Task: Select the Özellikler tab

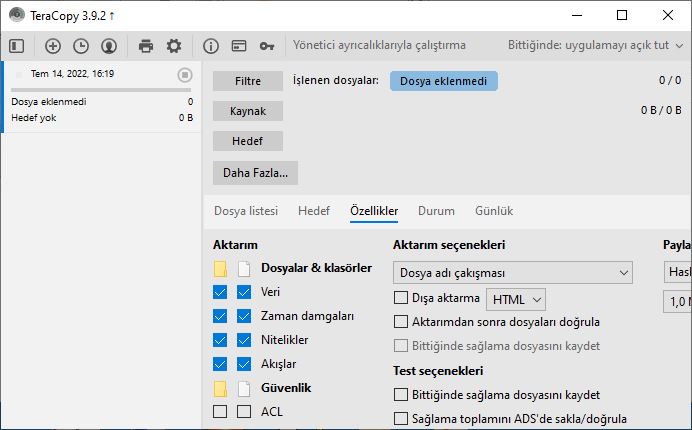Action: tap(374, 211)
